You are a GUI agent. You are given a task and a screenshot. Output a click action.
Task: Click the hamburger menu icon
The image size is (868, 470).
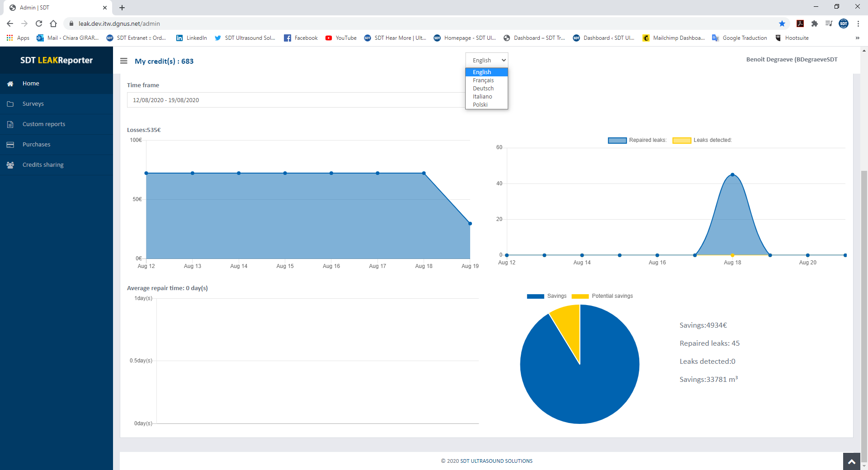(x=123, y=61)
